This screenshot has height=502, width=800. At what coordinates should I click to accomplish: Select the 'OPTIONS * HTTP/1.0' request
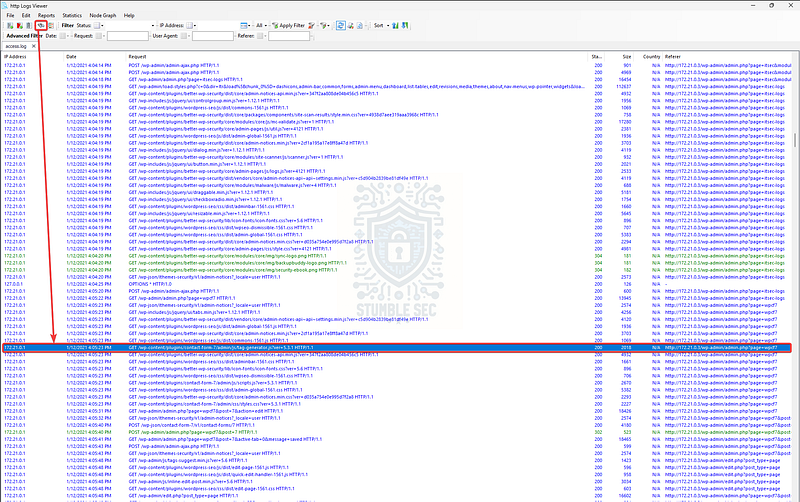coord(150,284)
